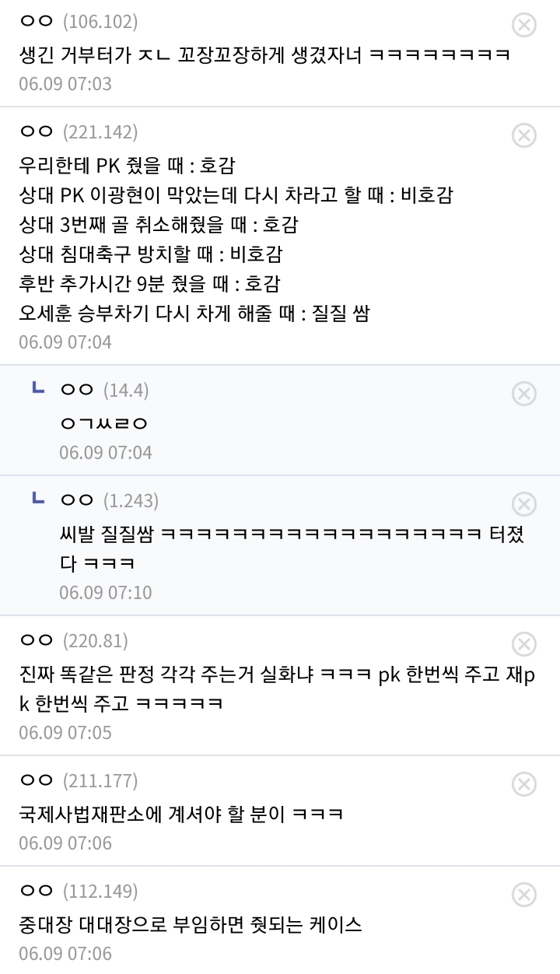
Task: Delete the comment from user 211.177
Action: pyautogui.click(x=524, y=784)
